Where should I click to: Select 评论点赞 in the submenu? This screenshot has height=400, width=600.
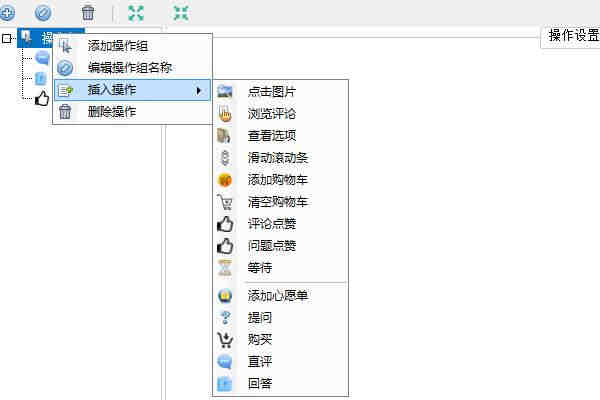click(x=280, y=224)
